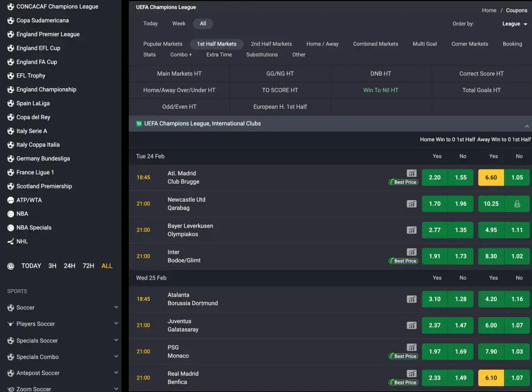Click hockey stick icon beside NHL

point(11,241)
